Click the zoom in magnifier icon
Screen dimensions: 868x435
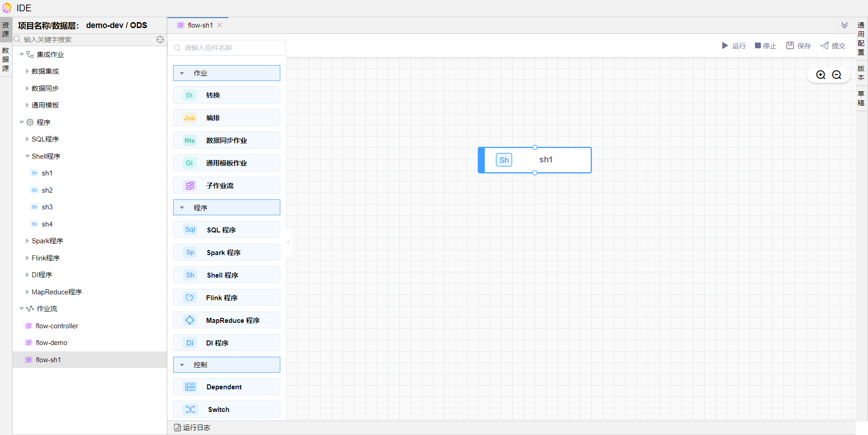821,75
